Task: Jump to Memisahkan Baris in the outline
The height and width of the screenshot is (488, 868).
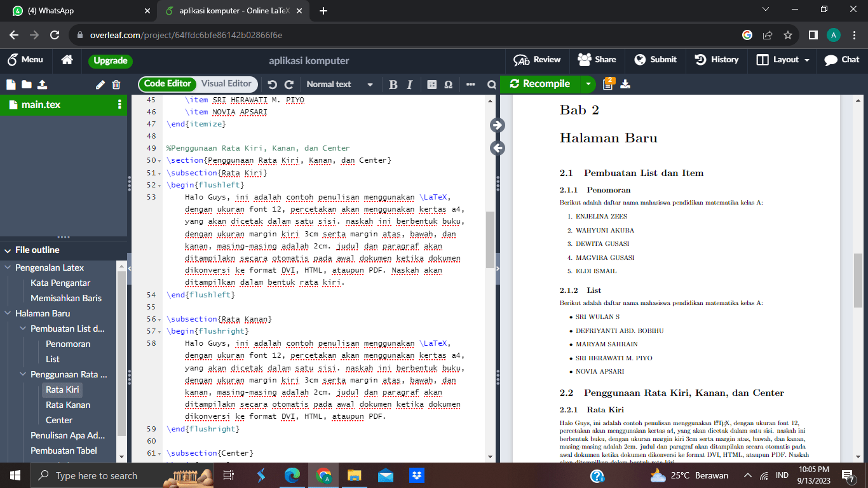Action: coord(66,298)
